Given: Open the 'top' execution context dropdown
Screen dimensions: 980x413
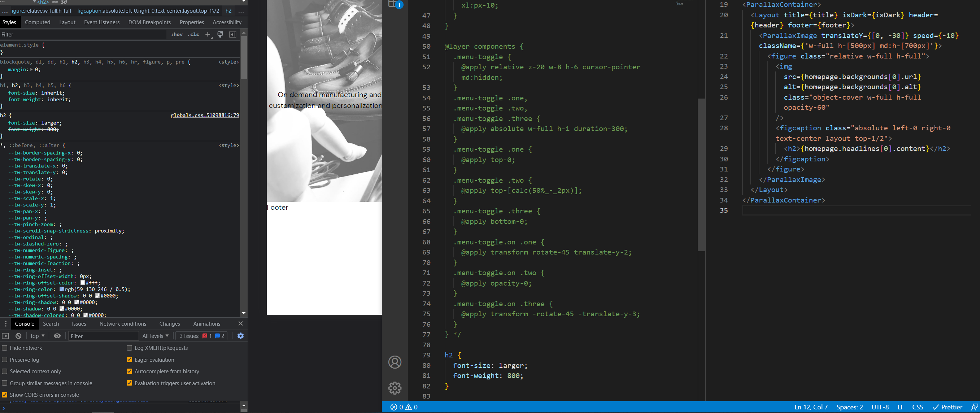Looking at the screenshot, I should point(36,336).
